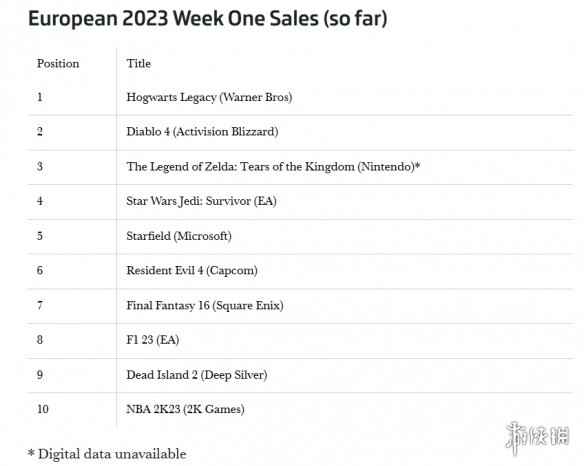Select Starfield (Microsoft) title text

(x=179, y=236)
